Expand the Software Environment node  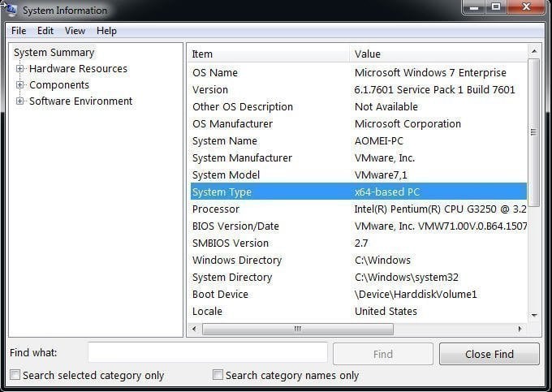19,101
